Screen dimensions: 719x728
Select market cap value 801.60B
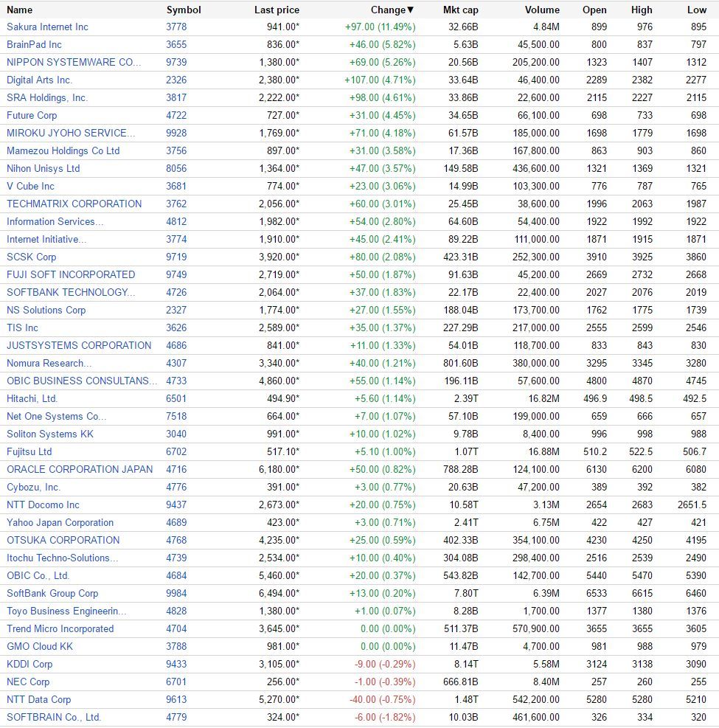pos(460,363)
